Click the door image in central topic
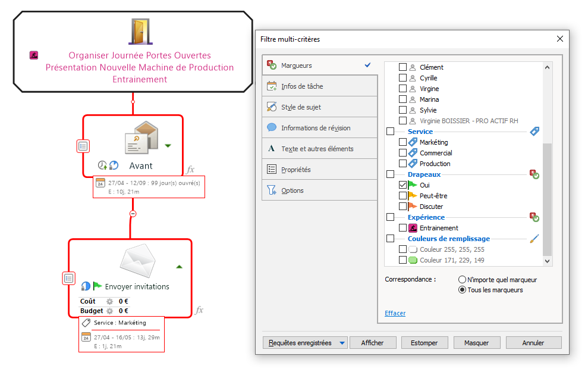This screenshot has width=588, height=375. (x=139, y=32)
